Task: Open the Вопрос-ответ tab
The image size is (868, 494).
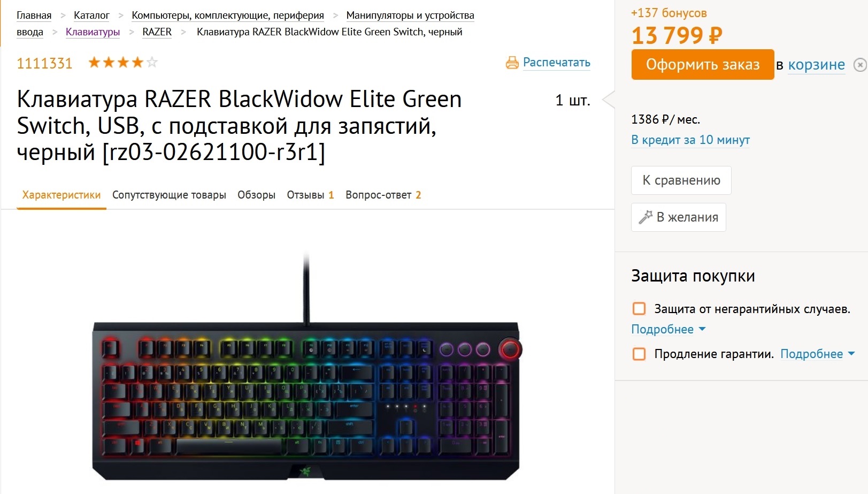Action: [383, 195]
